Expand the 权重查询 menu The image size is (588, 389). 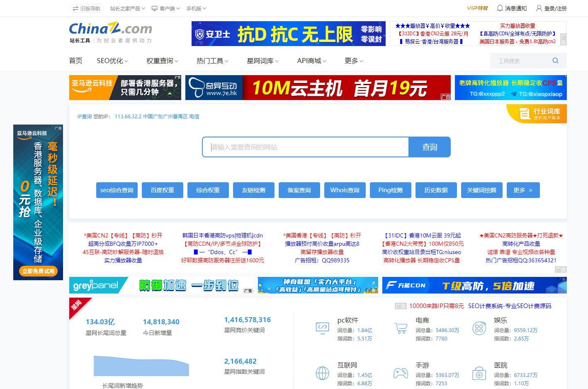pos(162,61)
